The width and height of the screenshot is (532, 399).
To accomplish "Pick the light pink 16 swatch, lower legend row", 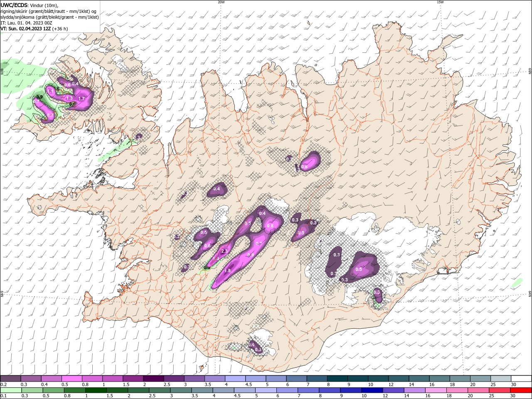I will click(436, 390).
